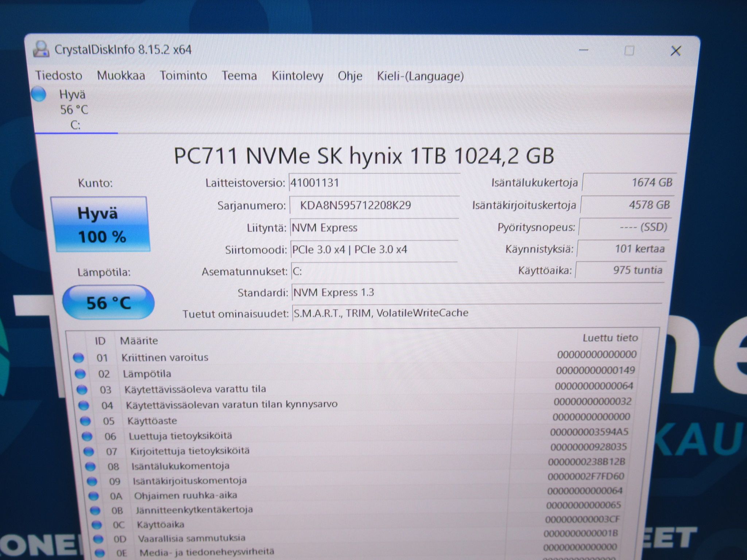747x560 pixels.
Task: Open the Kieli-(Language) menu
Action: (x=420, y=76)
